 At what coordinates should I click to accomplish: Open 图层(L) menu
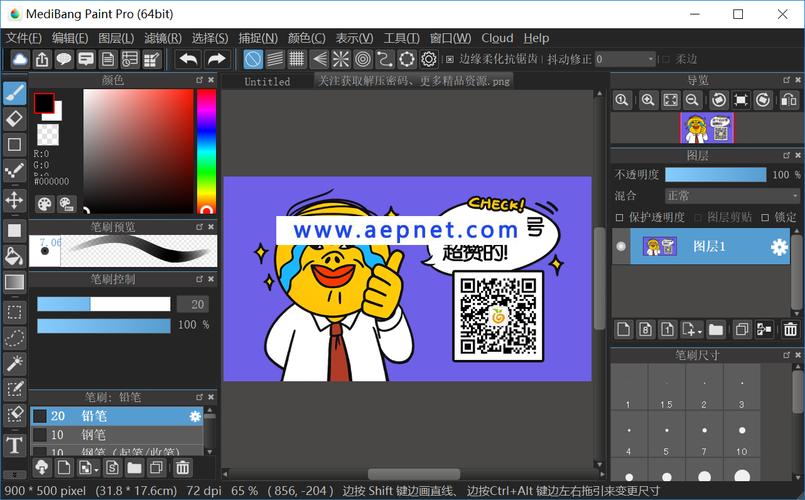coord(116,39)
